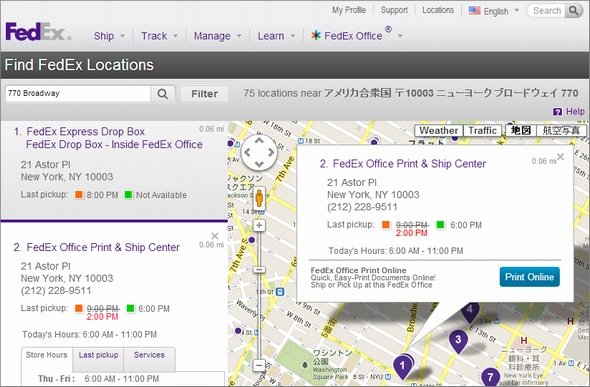Open the Locations link
This screenshot has width=590, height=387.
coord(438,10)
